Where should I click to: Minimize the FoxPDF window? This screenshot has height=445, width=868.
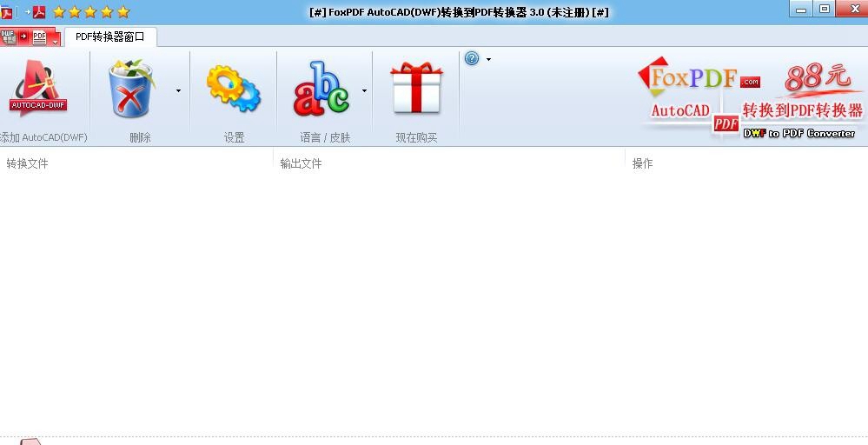tap(801, 9)
